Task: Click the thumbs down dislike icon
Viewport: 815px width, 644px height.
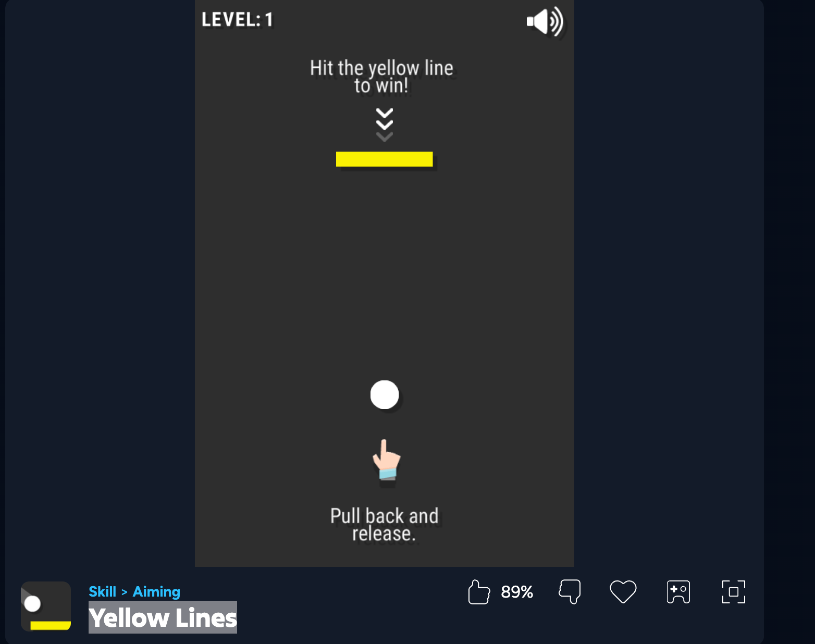Action: point(570,592)
